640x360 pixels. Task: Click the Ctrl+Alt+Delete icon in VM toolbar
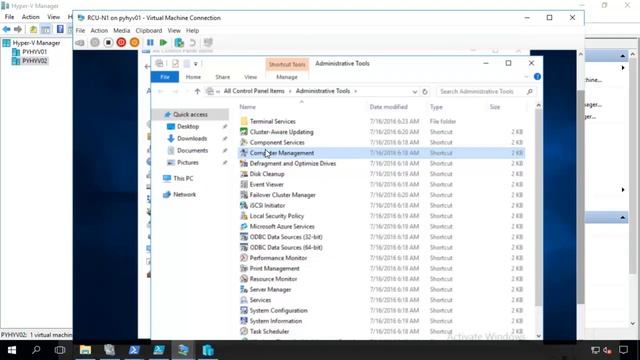click(x=80, y=42)
